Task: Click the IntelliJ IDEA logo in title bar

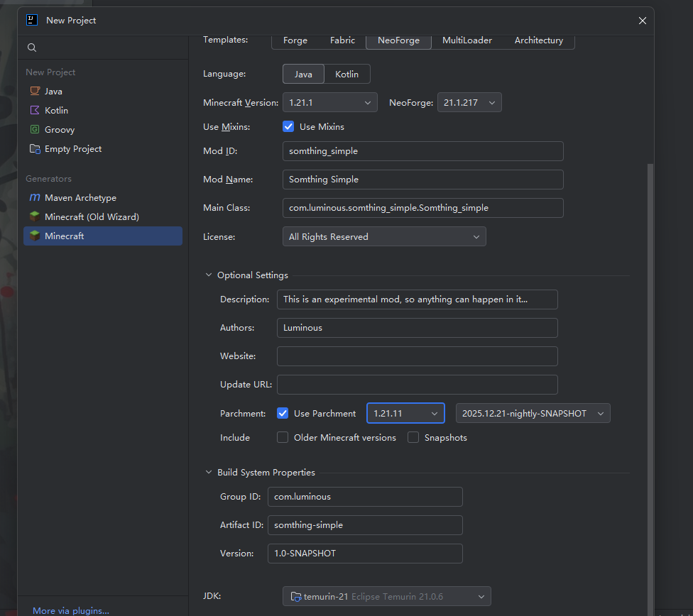Action: tap(32, 20)
